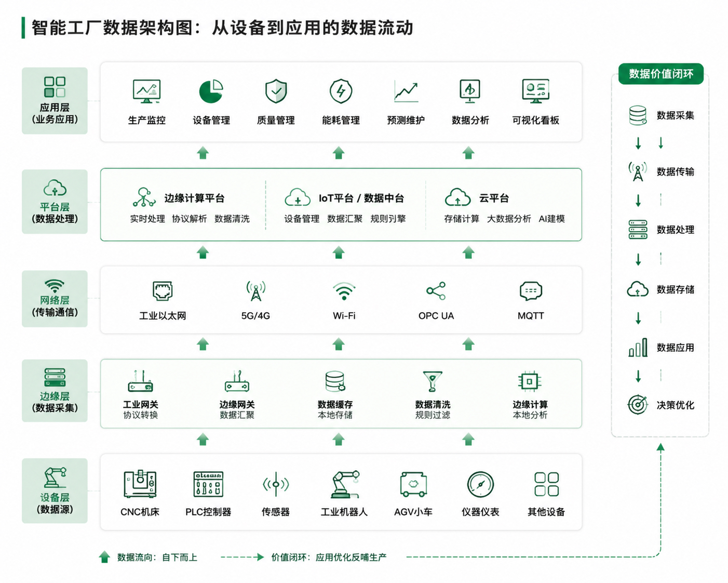The height and width of the screenshot is (583, 728).
Task: Click the 大数据分析 label
Action: point(509,219)
